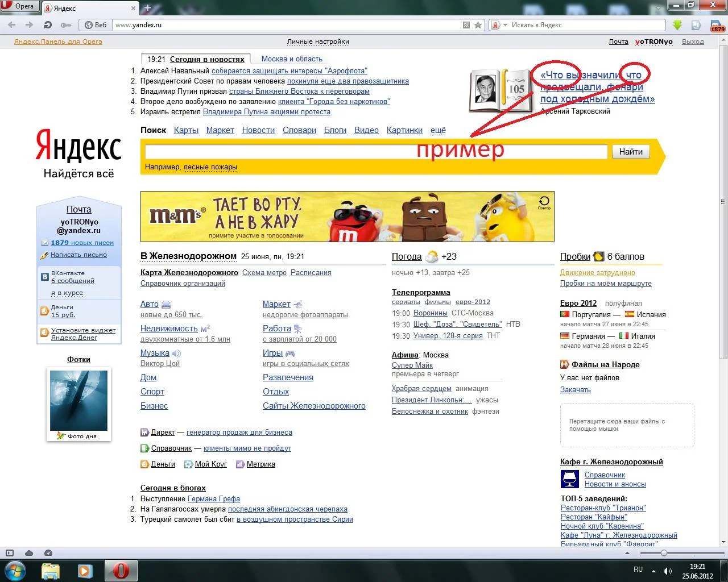728x582 pixels.
Task: Open the В Железнодорожном region selector
Action: pyautogui.click(x=188, y=256)
